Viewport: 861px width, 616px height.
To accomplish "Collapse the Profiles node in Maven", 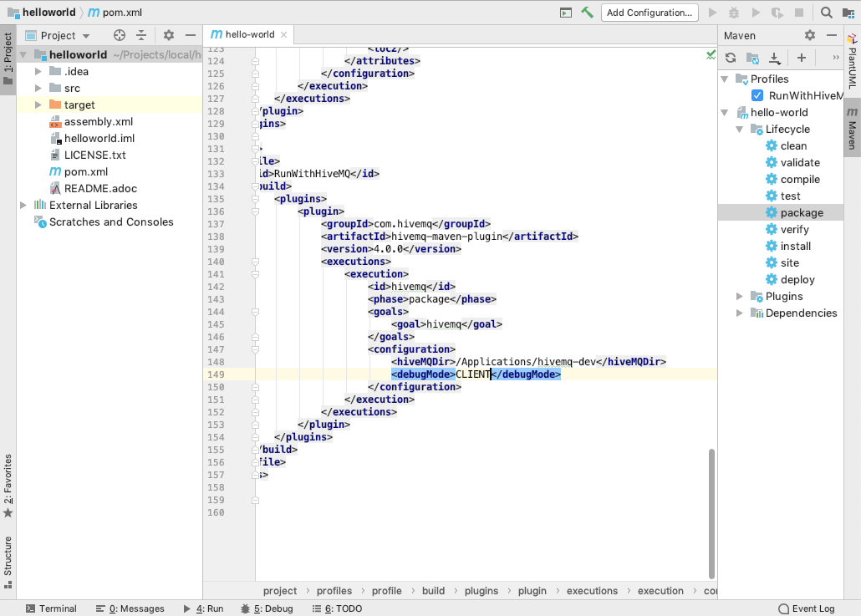I will point(724,79).
